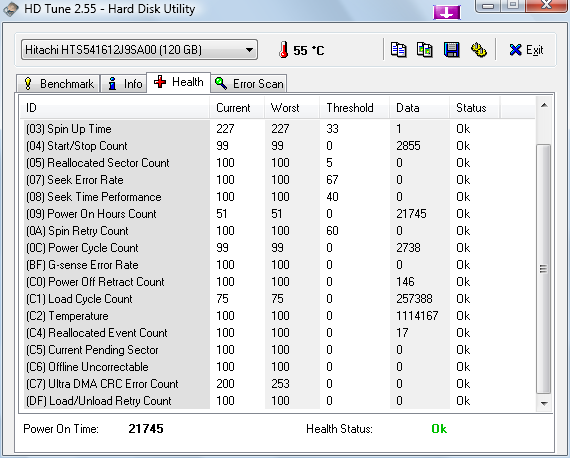
Task: Click the 253 worst value for CRC errors
Action: [280, 384]
